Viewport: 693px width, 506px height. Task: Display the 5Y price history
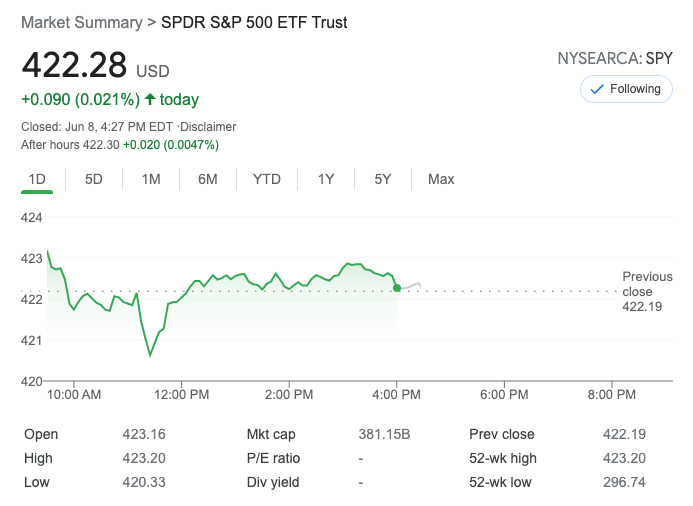(383, 179)
